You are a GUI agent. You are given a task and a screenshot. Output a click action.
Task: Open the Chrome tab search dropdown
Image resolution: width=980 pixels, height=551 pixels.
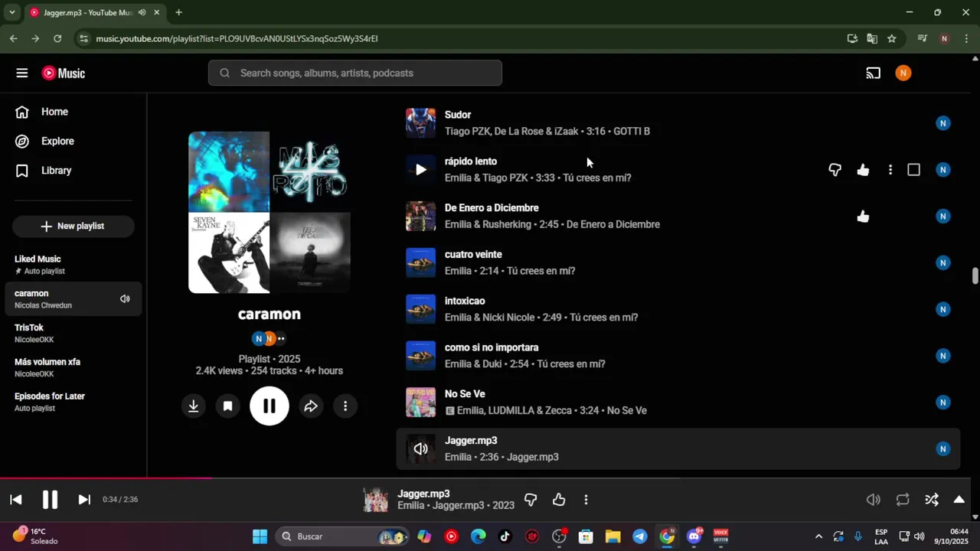coord(11,13)
